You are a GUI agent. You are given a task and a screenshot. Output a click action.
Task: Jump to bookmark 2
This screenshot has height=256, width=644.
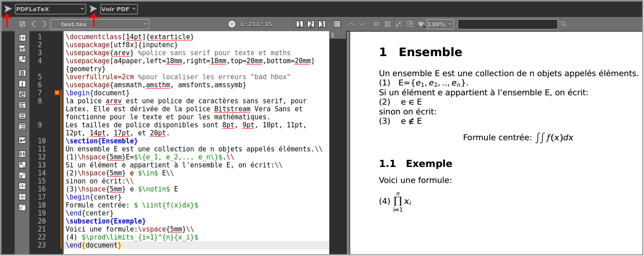(311, 24)
